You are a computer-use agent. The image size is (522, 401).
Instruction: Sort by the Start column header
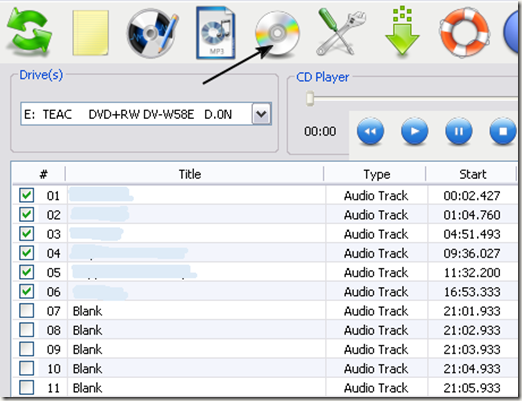473,174
